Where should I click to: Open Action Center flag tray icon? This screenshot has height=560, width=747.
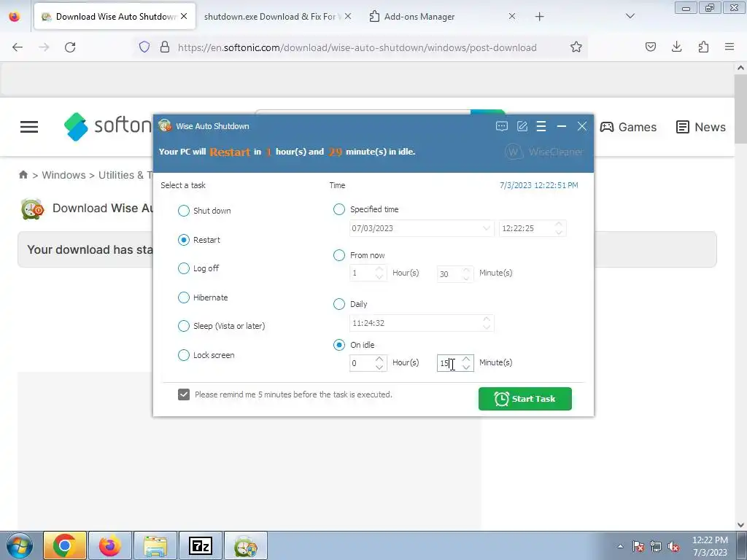tap(638, 547)
